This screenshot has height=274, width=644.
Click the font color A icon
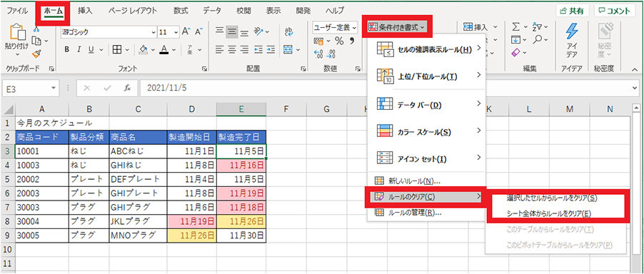coord(164,50)
